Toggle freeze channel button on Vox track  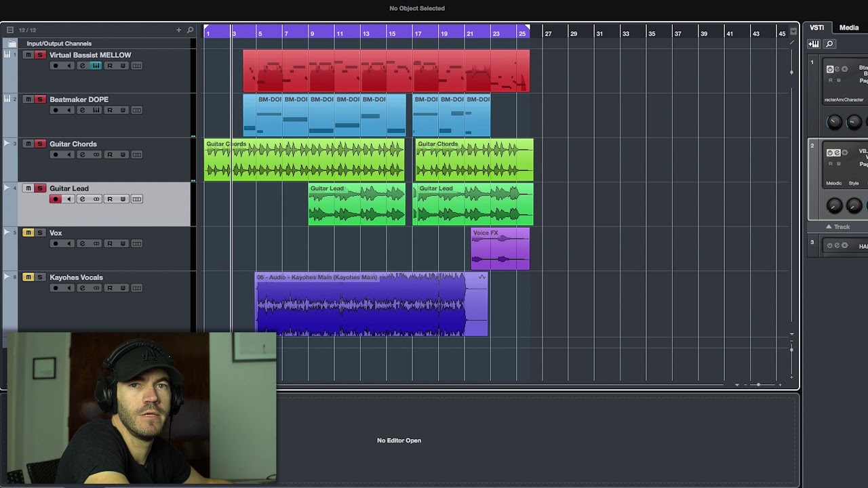[96, 243]
